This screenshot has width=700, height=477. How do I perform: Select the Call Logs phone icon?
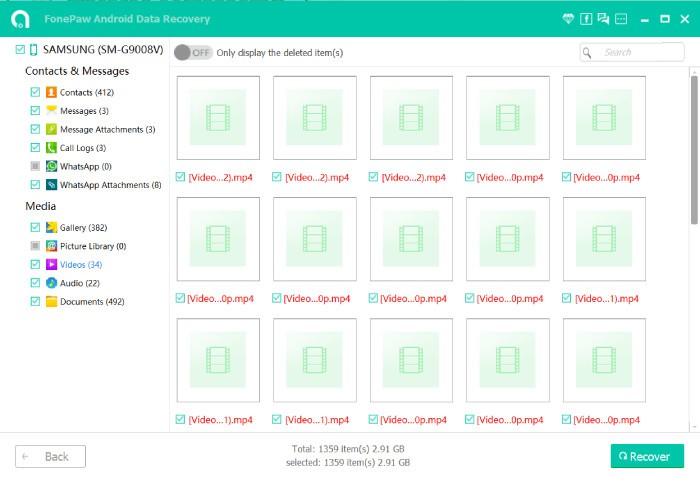pos(51,148)
